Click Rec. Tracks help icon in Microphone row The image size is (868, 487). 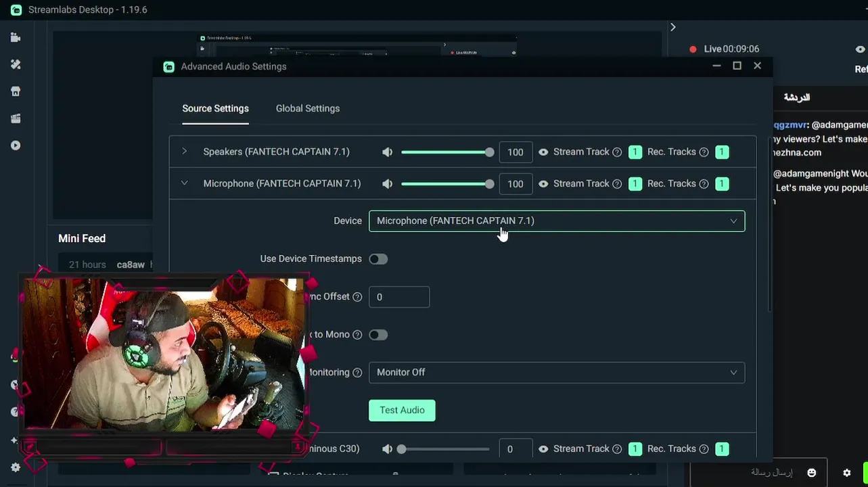pos(704,184)
